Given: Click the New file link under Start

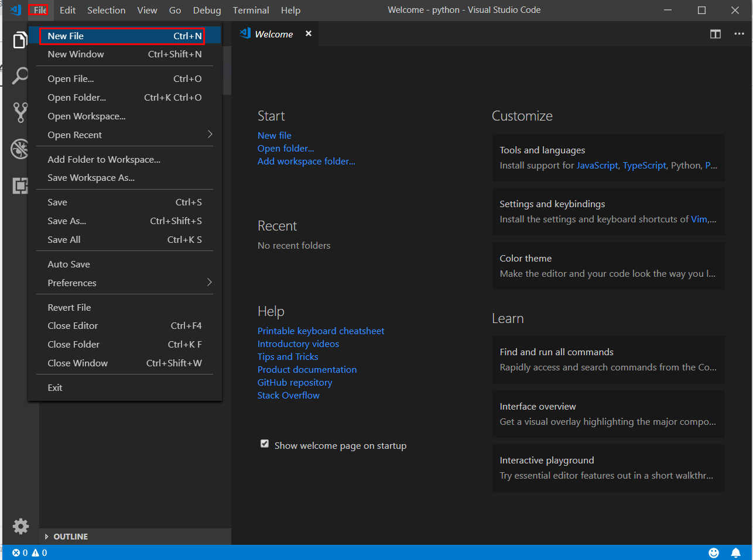Looking at the screenshot, I should click(x=274, y=135).
